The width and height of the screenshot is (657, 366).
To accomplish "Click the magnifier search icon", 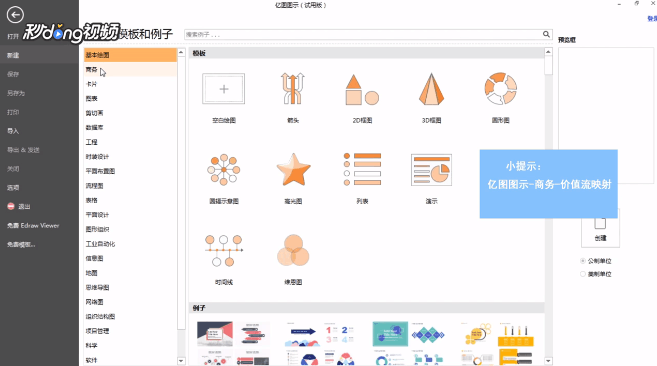I will (x=546, y=34).
